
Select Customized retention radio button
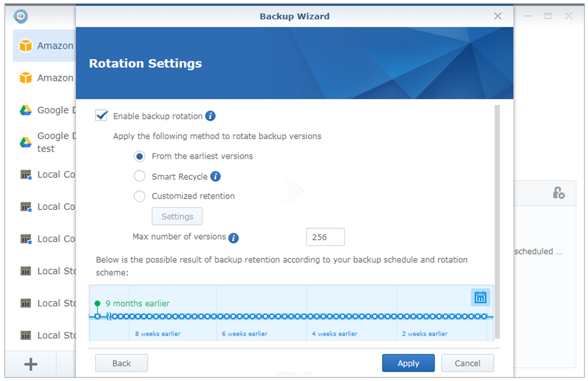pos(140,196)
